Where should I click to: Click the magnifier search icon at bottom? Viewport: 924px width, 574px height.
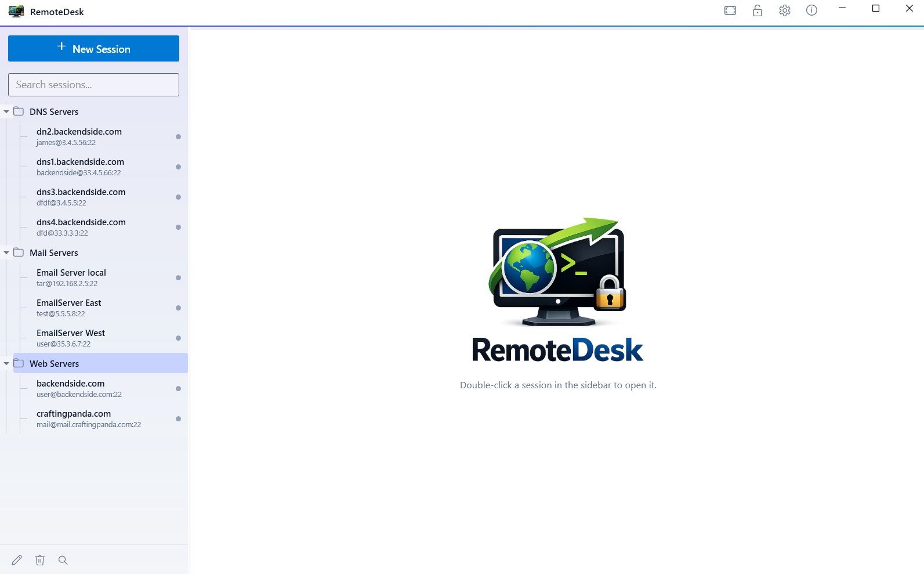tap(63, 560)
